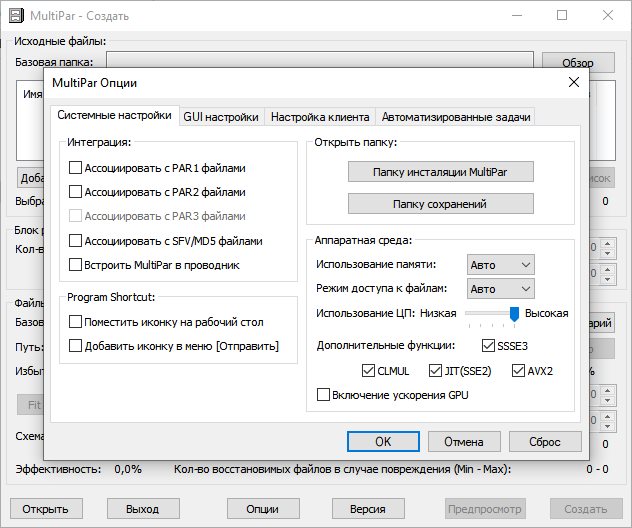Close the MultiPar Опции dialog
632x528 pixels.
(x=574, y=82)
